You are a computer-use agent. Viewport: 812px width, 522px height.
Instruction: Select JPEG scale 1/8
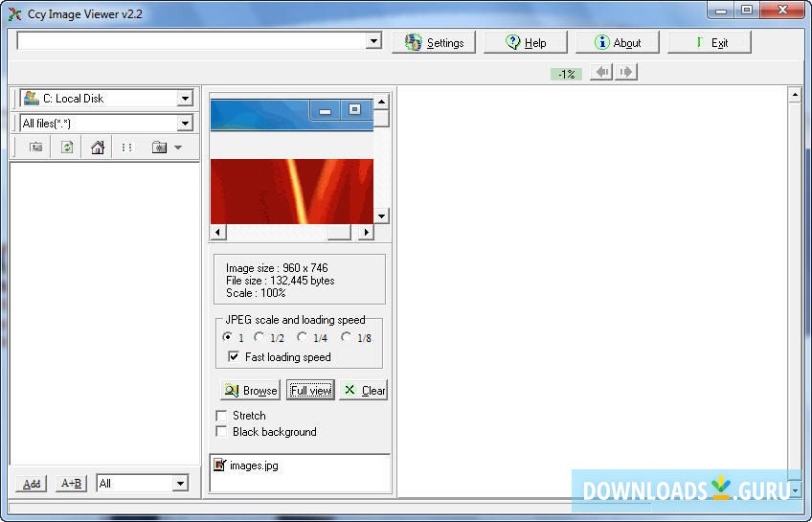346,337
